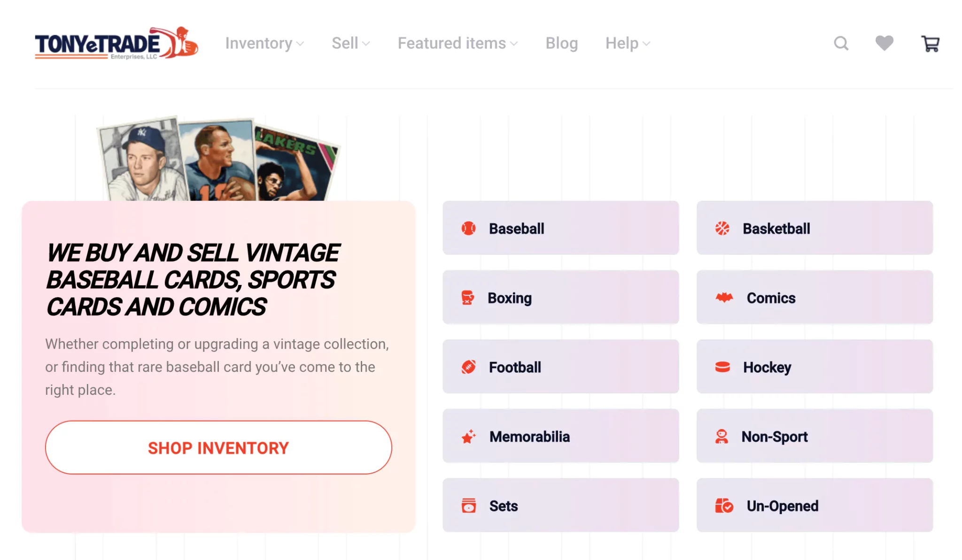Click the hockey puck icon
The height and width of the screenshot is (560, 962).
(x=722, y=367)
